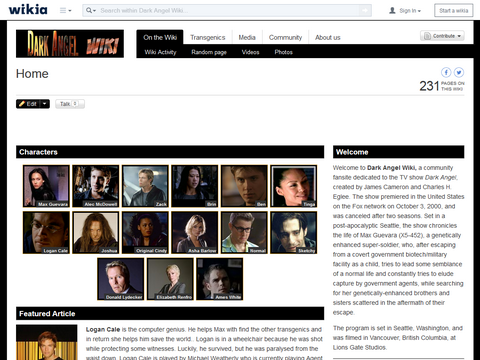Open the Sign In user menu
The height and width of the screenshot is (360, 480).
click(405, 11)
